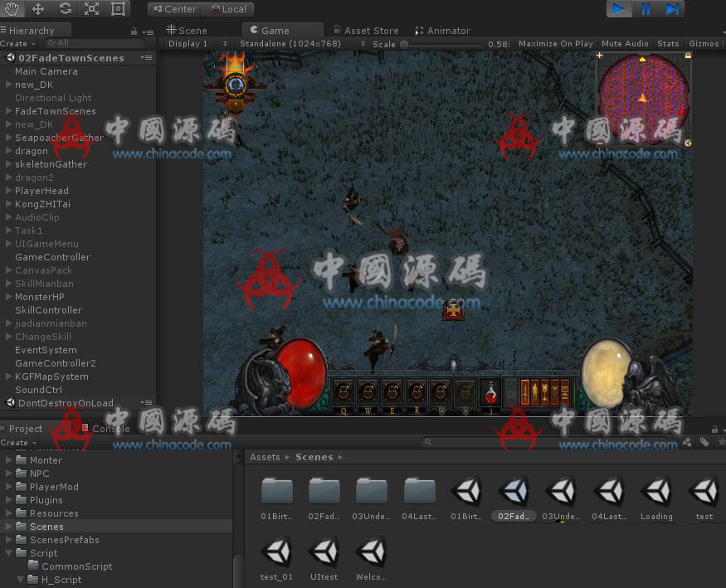Image resolution: width=726 pixels, height=588 pixels.
Task: Toggle Maximize On Play
Action: point(555,44)
